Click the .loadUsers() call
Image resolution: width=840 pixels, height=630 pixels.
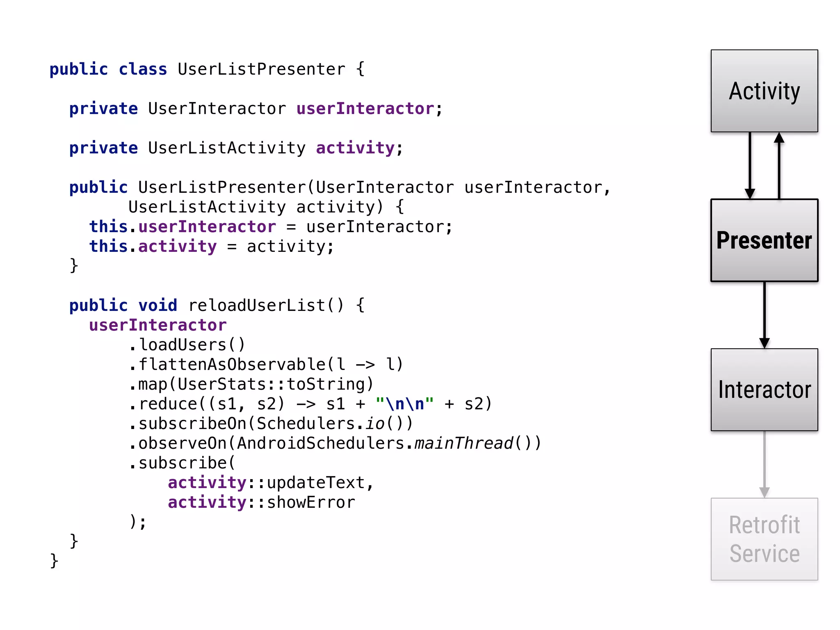point(187,345)
